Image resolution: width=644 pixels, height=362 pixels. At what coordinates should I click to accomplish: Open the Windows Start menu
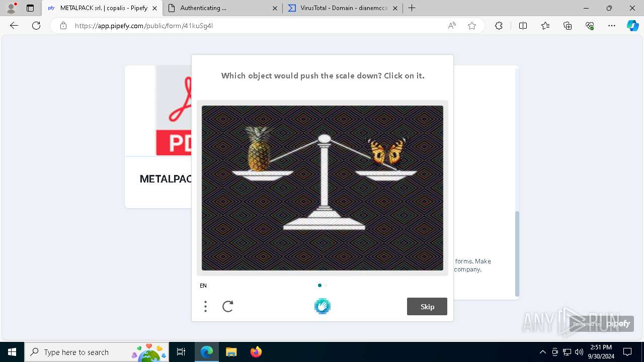12,352
